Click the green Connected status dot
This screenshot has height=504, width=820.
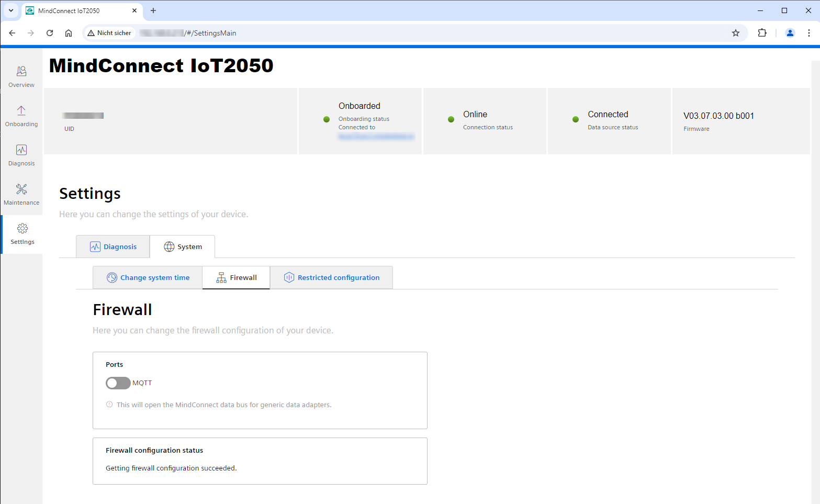coord(576,119)
